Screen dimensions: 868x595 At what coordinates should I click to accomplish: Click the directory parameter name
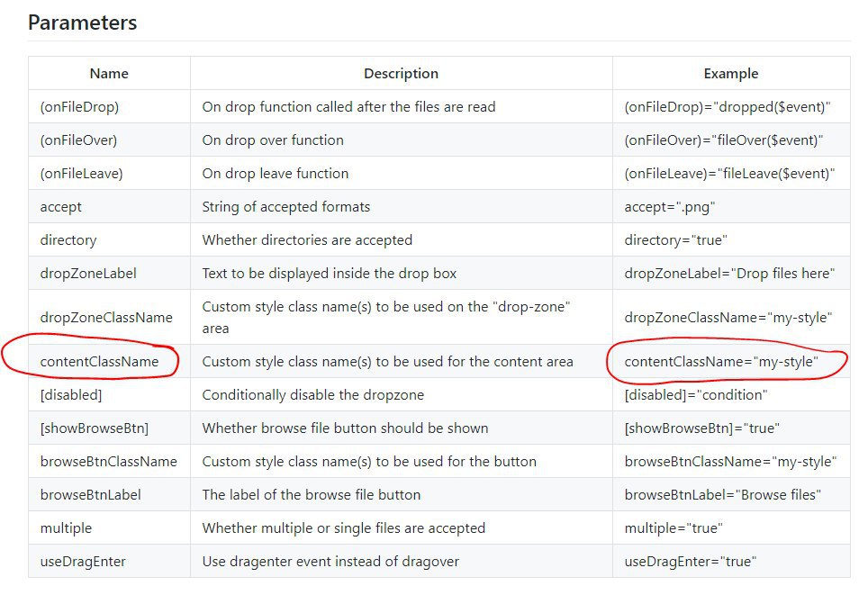pyautogui.click(x=68, y=240)
